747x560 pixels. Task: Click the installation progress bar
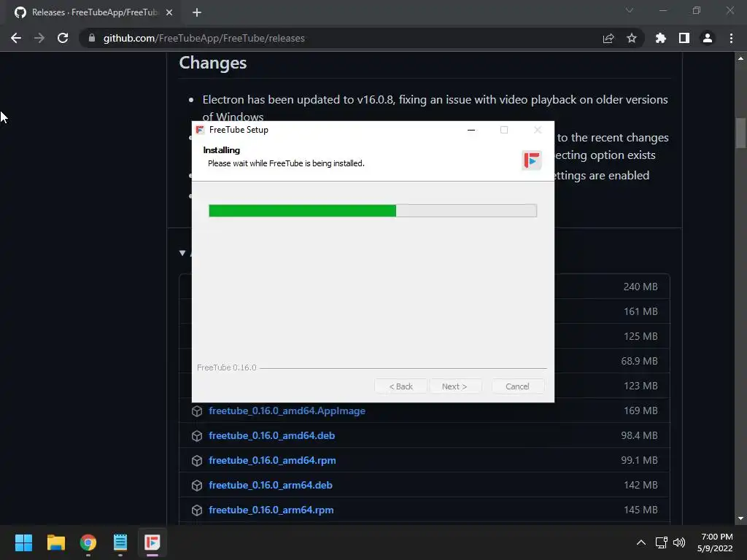tap(373, 211)
